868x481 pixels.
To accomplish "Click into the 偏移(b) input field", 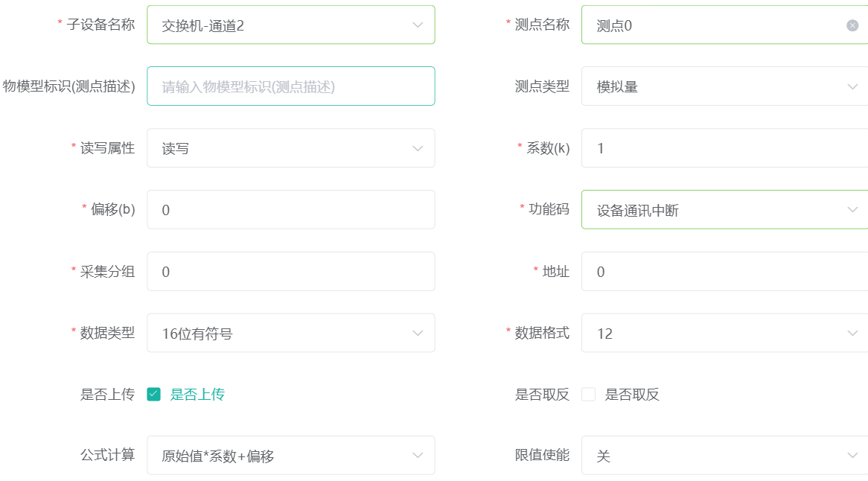I will point(291,210).
